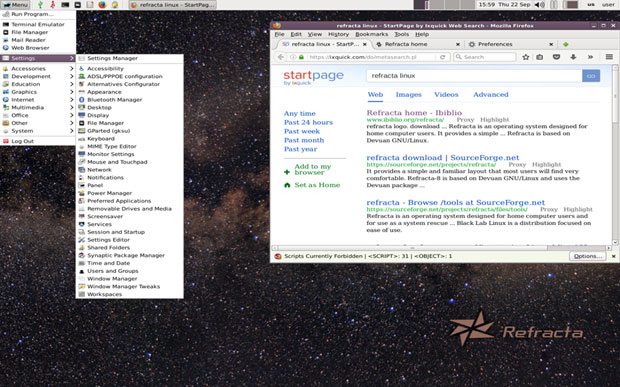Click the startpage blue search button
Viewport: 620px width, 387px height.
(591, 76)
